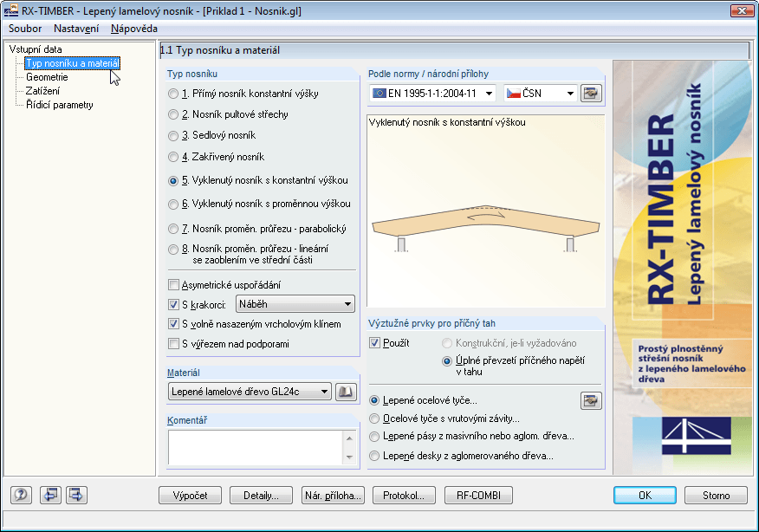
Task: Open the Nápověda menu
Action: 134,29
